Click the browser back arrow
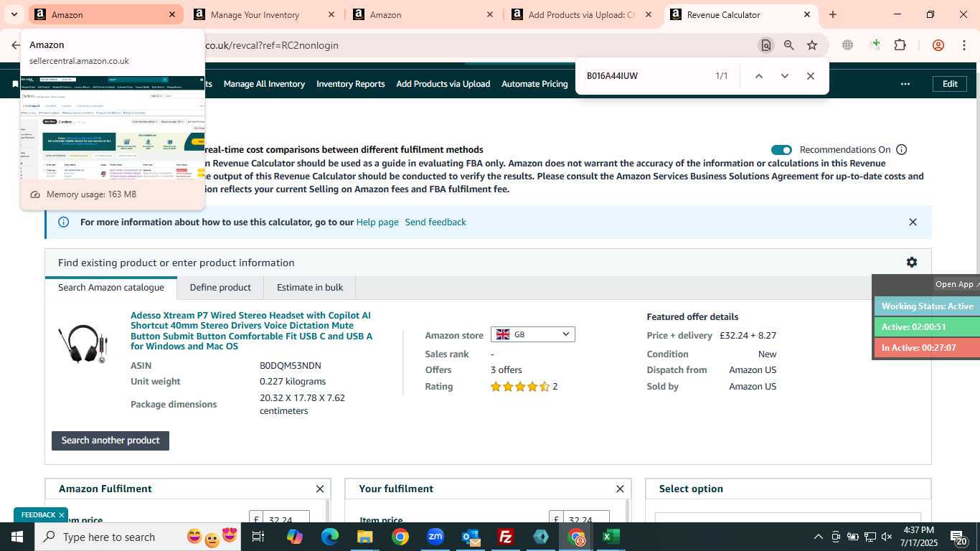Screen dimensions: 980x551 pyautogui.click(x=16, y=45)
